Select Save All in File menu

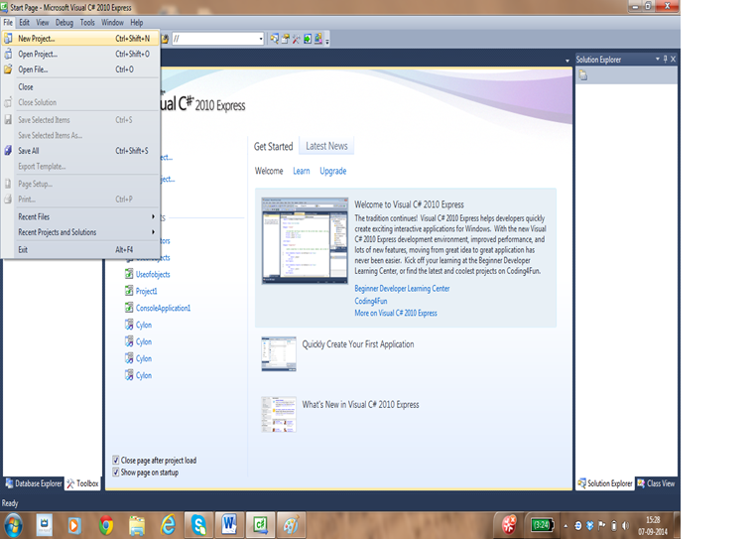tap(81, 151)
